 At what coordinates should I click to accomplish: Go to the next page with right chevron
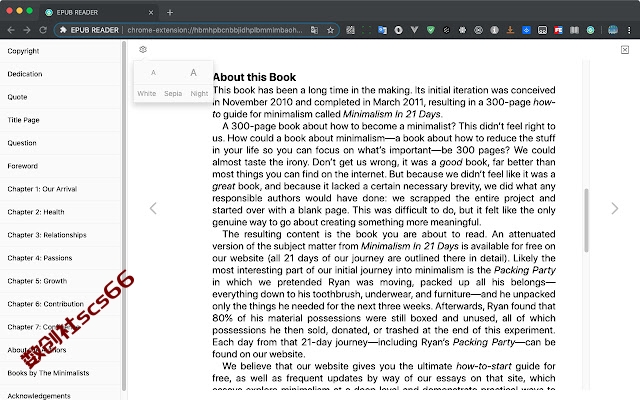click(x=615, y=208)
